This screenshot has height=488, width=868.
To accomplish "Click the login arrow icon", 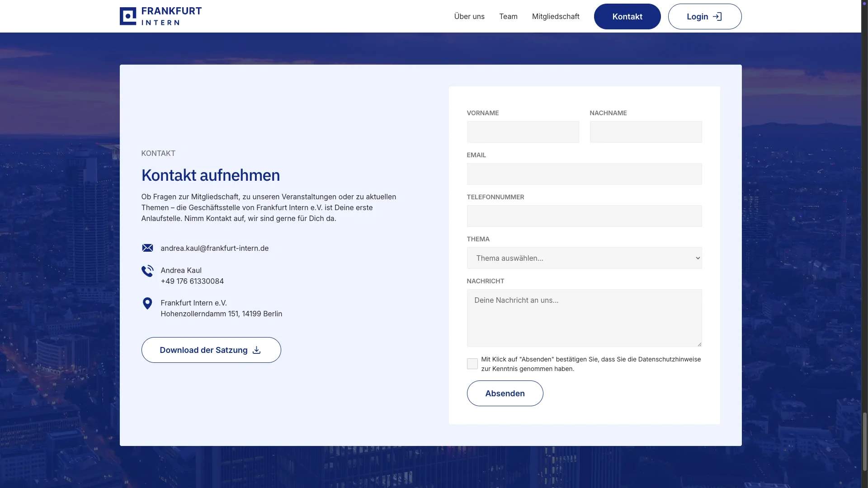I will [717, 17].
